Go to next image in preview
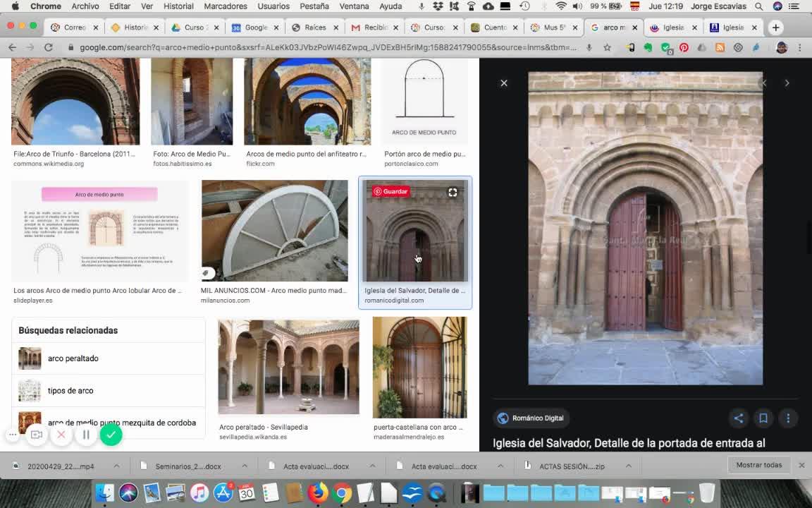 point(787,83)
